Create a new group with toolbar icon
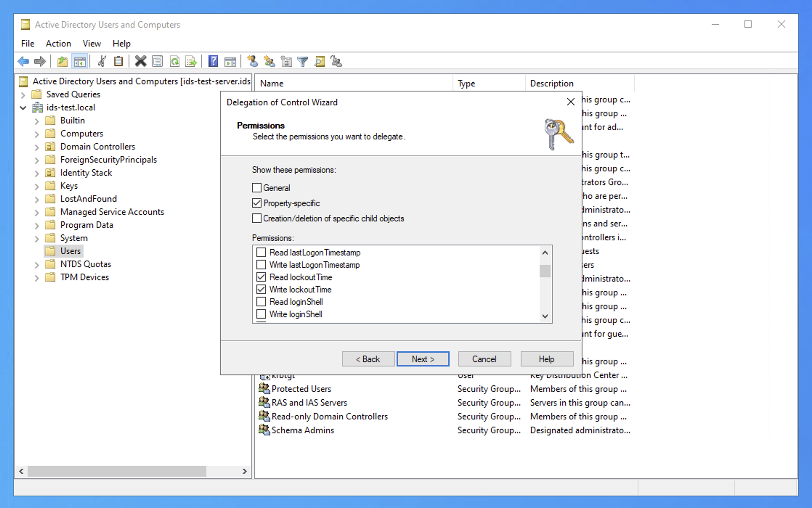This screenshot has height=508, width=812. tap(269, 61)
